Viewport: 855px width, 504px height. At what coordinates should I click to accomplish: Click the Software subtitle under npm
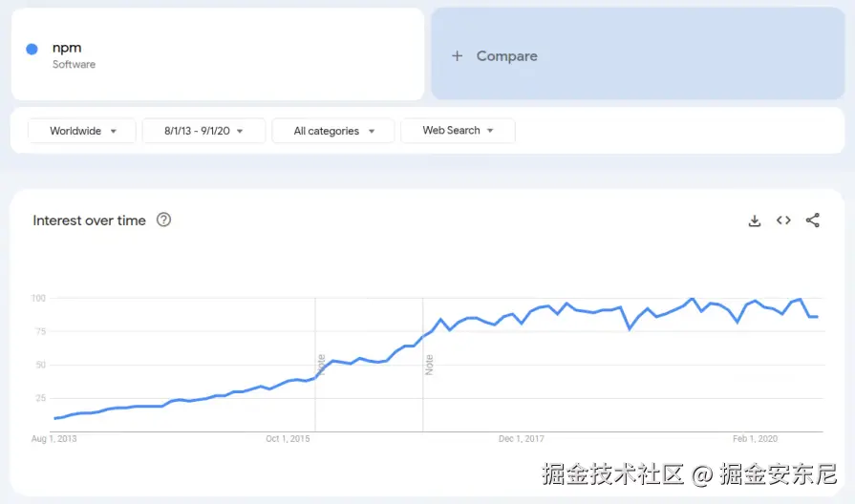click(74, 64)
